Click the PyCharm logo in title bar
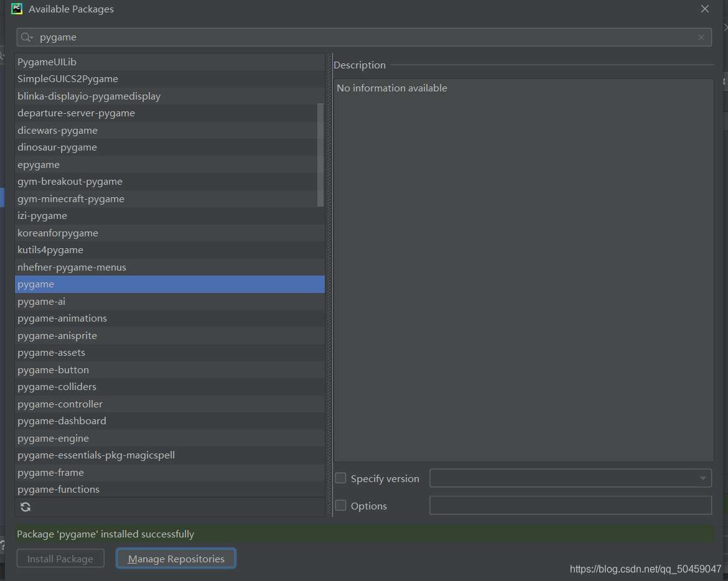Screen dimensions: 728x581 pos(17,9)
